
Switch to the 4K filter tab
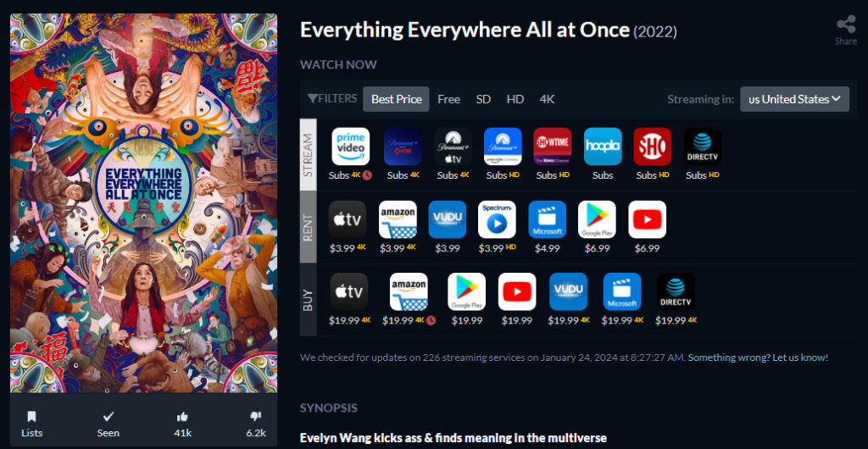[547, 99]
